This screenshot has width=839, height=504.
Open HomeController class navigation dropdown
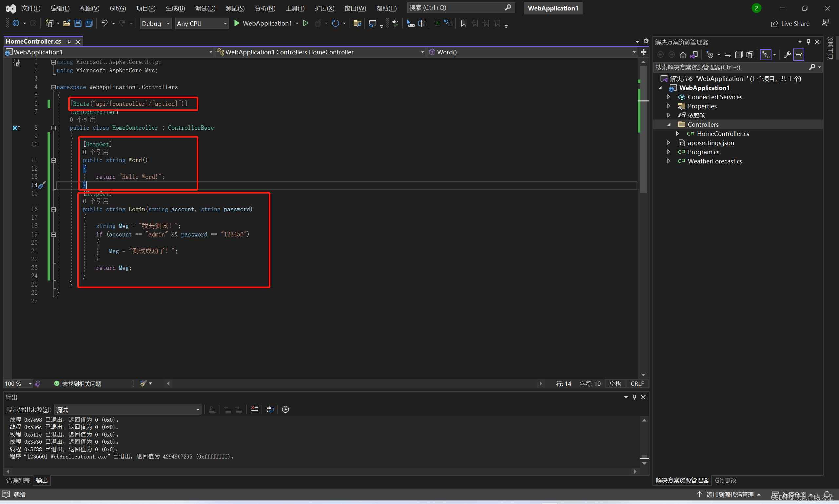click(x=321, y=52)
